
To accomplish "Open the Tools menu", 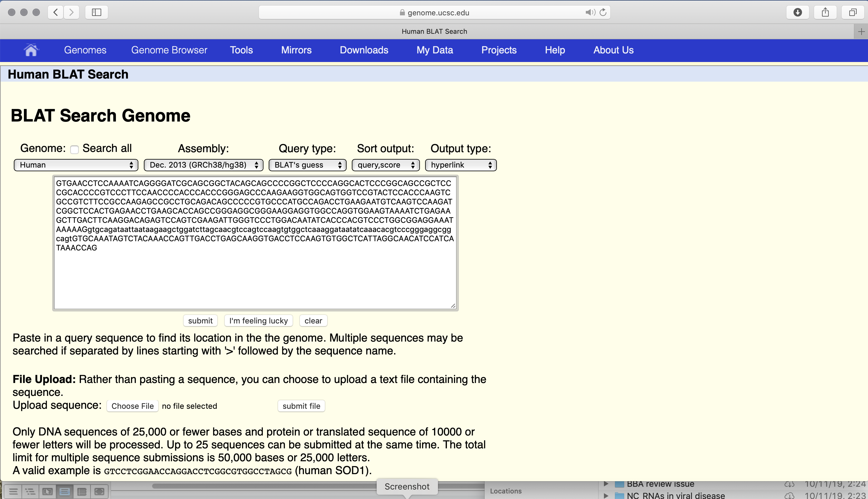I will coord(241,50).
